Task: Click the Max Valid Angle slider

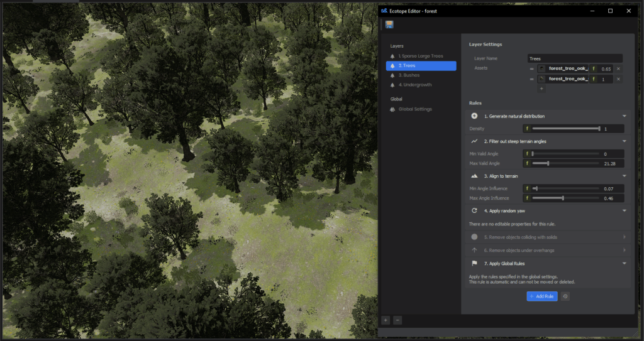Action: point(566,163)
